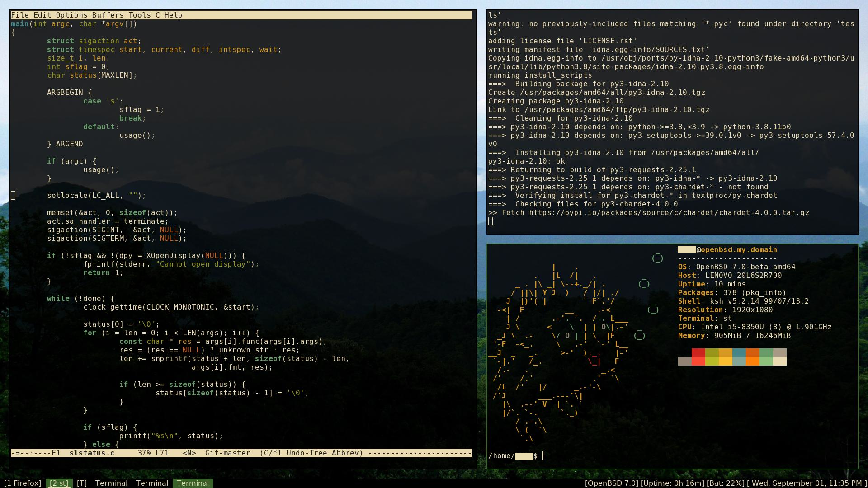Click the [T] tiling layout indicator

point(82,483)
